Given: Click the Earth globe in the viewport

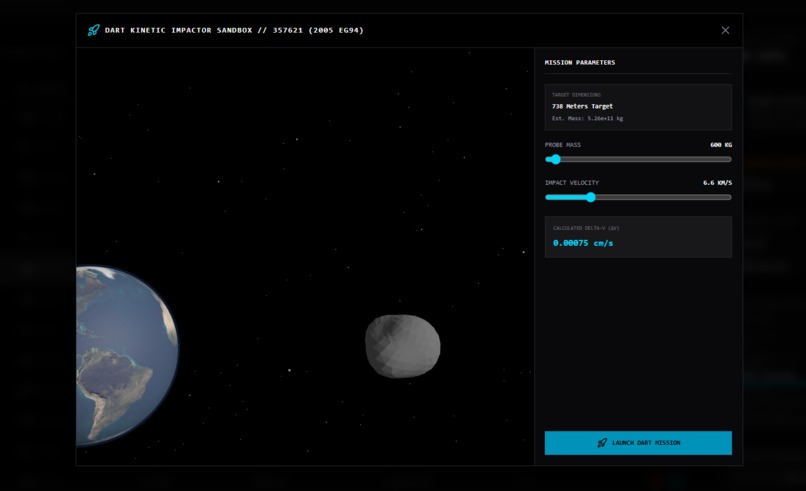Looking at the screenshot, I should tap(127, 355).
